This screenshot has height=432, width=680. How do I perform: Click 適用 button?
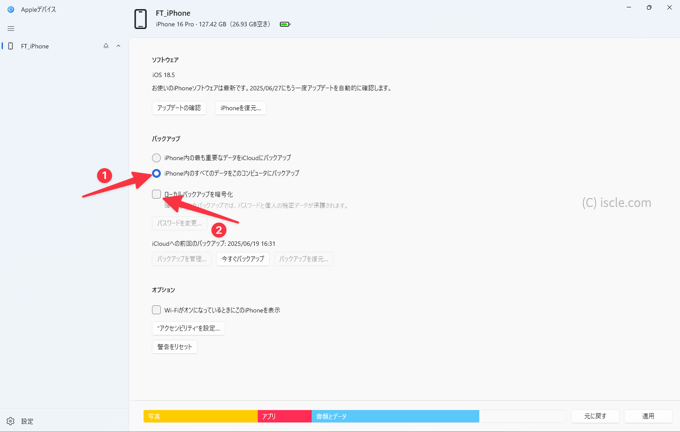648,416
